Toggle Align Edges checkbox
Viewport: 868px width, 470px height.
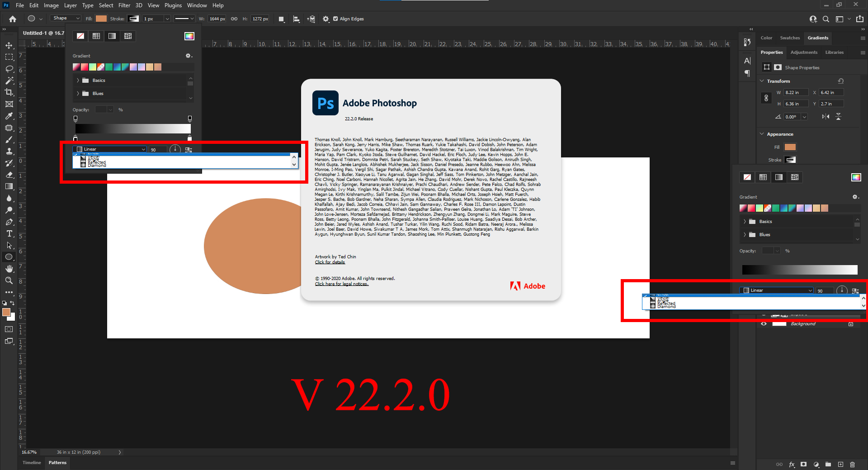coord(335,19)
